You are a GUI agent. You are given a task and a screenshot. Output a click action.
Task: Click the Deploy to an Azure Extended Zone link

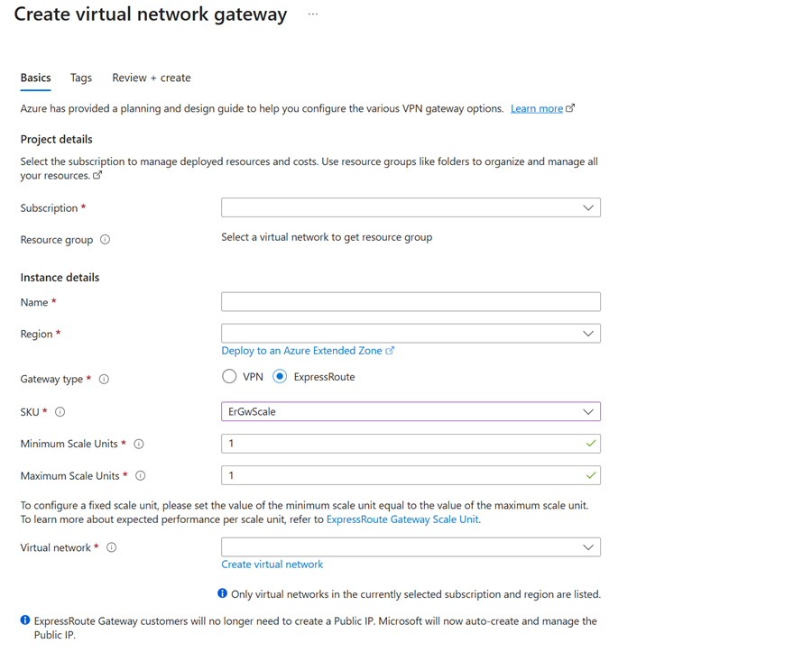(305, 350)
